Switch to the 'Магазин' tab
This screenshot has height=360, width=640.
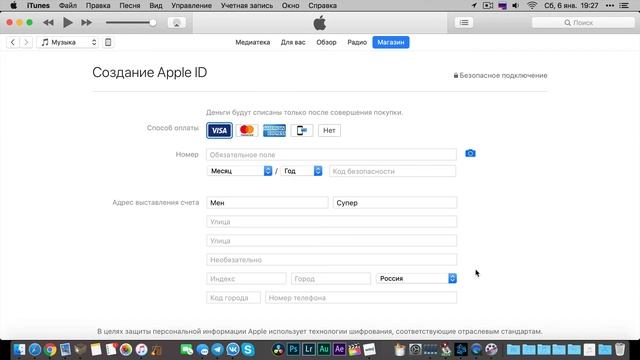[391, 42]
